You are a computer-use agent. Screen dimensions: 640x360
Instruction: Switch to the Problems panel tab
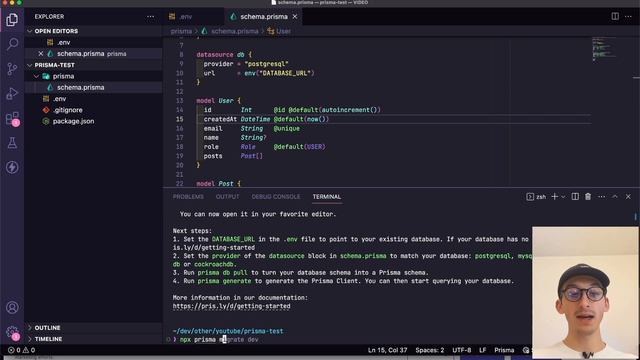pos(188,197)
